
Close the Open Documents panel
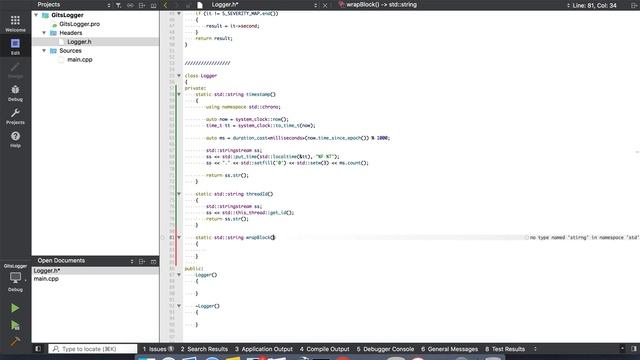coord(153,261)
